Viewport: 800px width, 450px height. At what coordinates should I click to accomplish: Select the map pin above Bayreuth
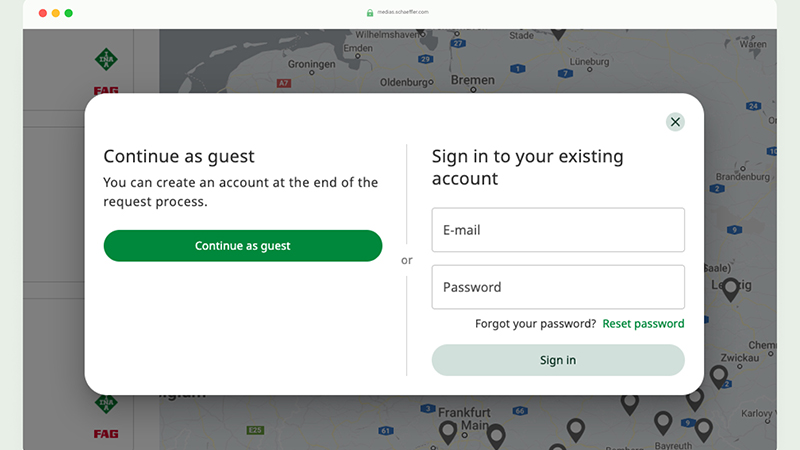coord(663,422)
